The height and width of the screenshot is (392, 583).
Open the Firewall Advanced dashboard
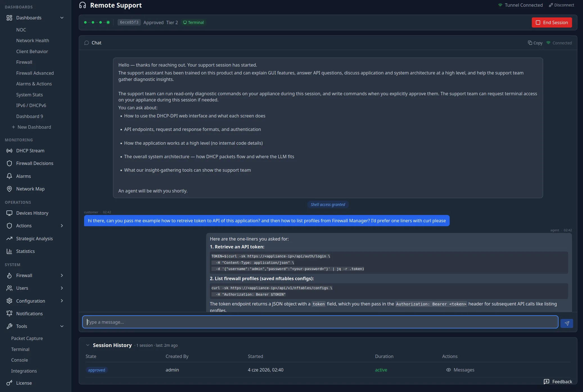[35, 73]
